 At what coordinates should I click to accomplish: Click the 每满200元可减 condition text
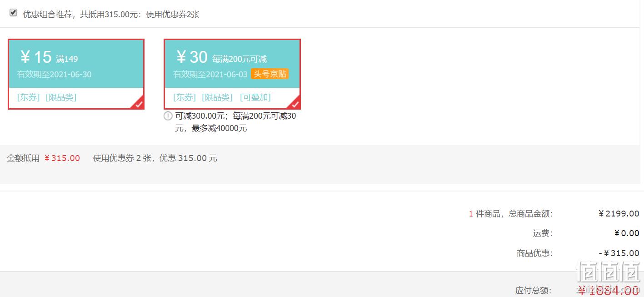[240, 59]
